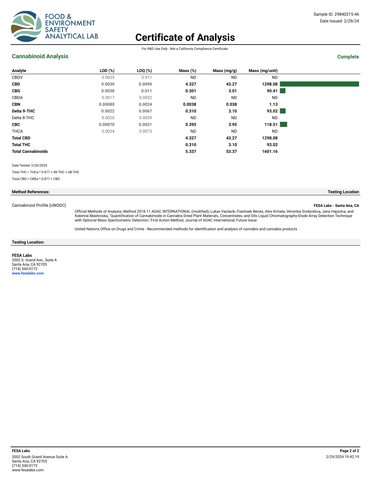371x480 pixels.
Task: Click 4.327 Mass (%) in the CBD row
Action: [x=191, y=84]
